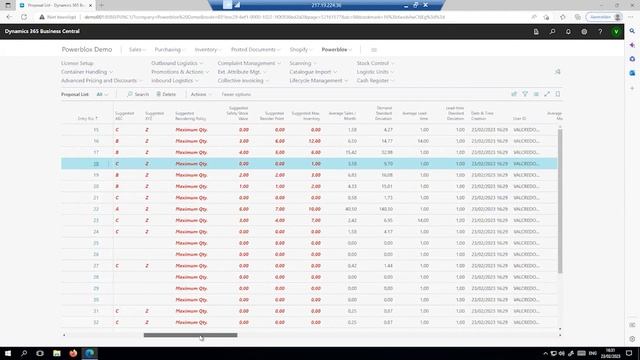Viewport: 640px width, 360px height.
Task: Sort by Entry No. column header
Action: click(x=88, y=118)
